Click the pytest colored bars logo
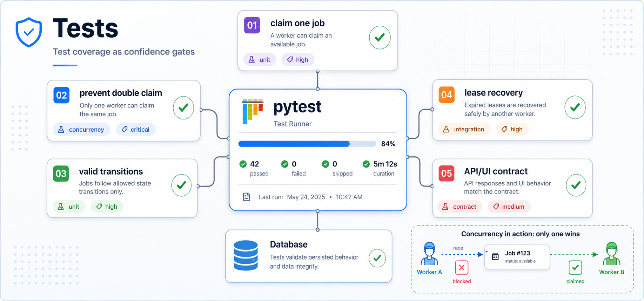 (253, 112)
